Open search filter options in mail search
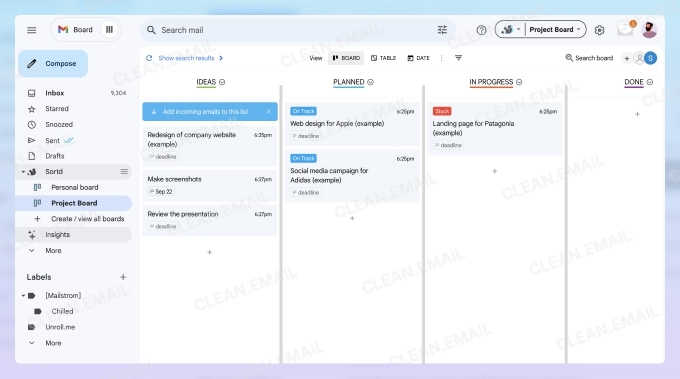 (442, 30)
